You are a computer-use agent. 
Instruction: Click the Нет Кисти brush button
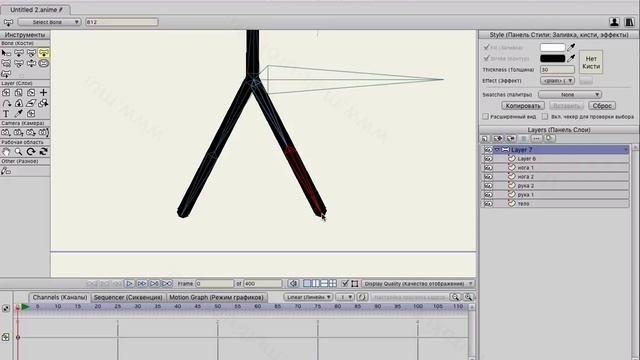(591, 62)
